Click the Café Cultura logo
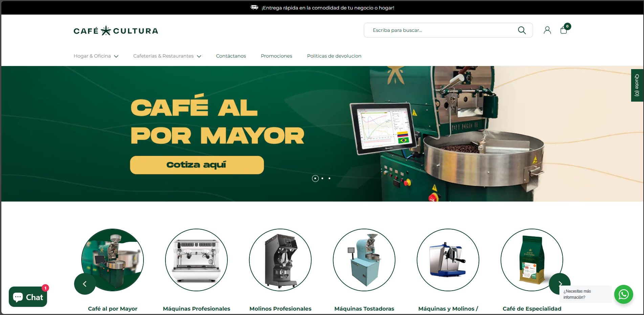This screenshot has width=644, height=315. [116, 30]
